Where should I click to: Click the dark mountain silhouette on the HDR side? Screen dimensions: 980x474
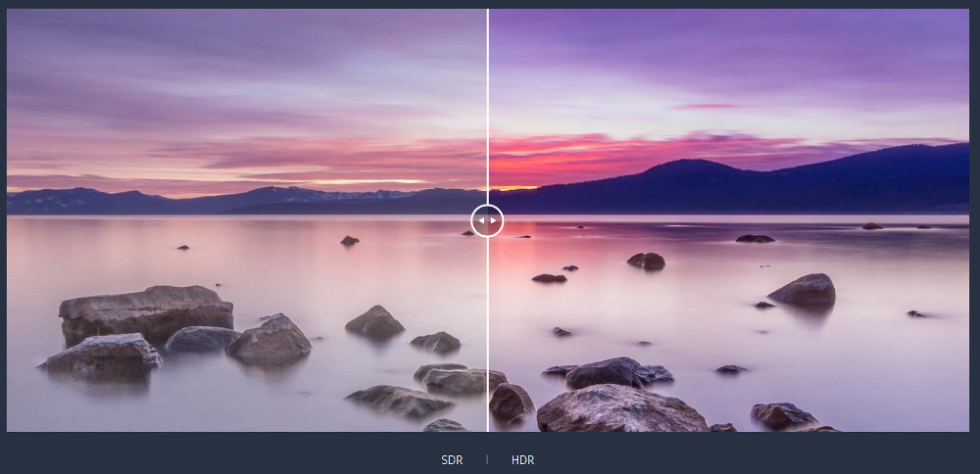(x=784, y=184)
